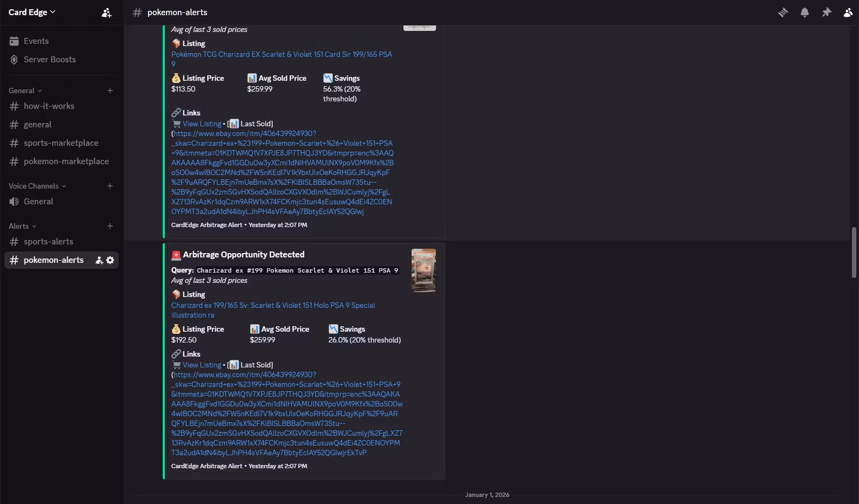Open the Pokémon TCG Charizard EX listing link

(281, 59)
